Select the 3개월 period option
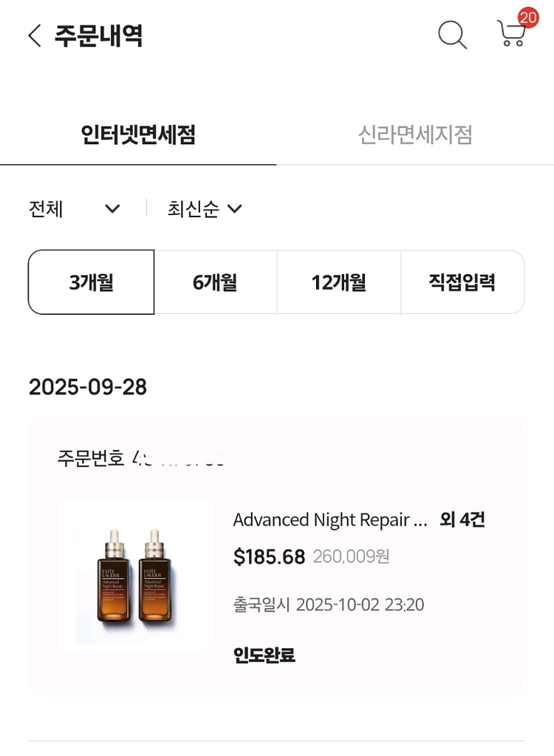 point(92,282)
